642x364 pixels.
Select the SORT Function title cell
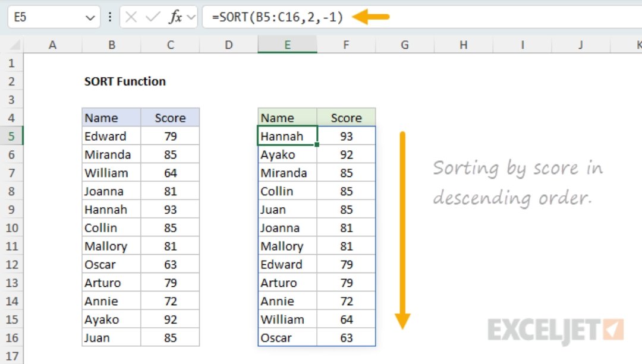coord(125,81)
